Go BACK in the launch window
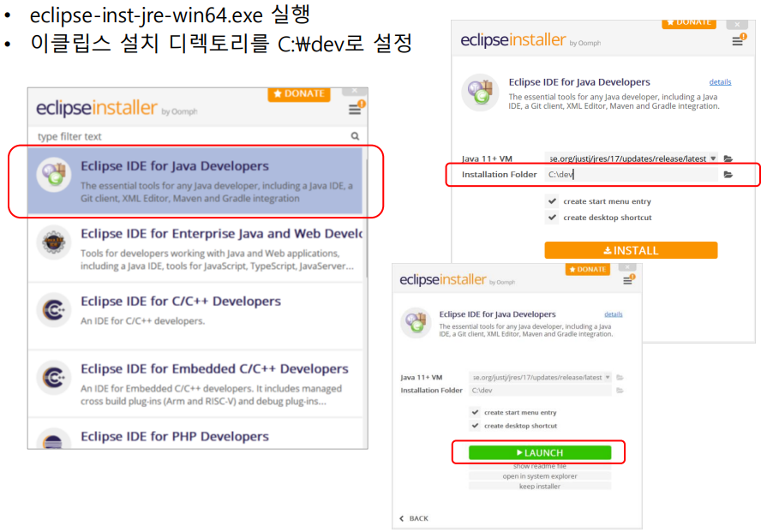Viewport: 767px width, 532px height. (x=414, y=518)
